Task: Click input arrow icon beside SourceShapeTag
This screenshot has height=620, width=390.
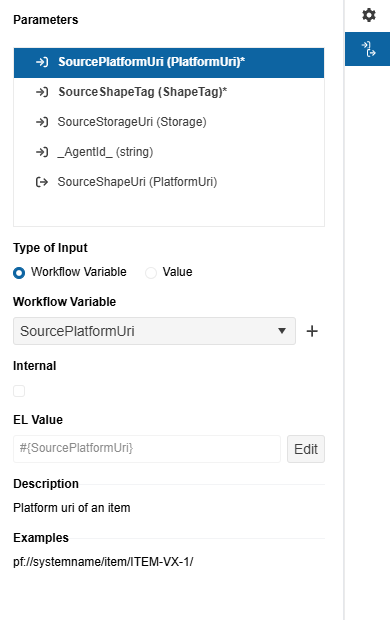Action: [42, 92]
